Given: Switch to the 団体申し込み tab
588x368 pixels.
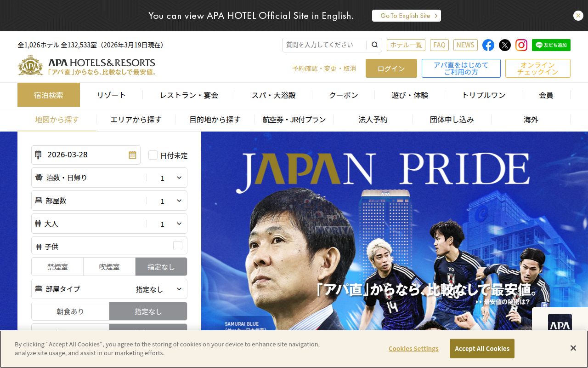Looking at the screenshot, I should pyautogui.click(x=452, y=120).
